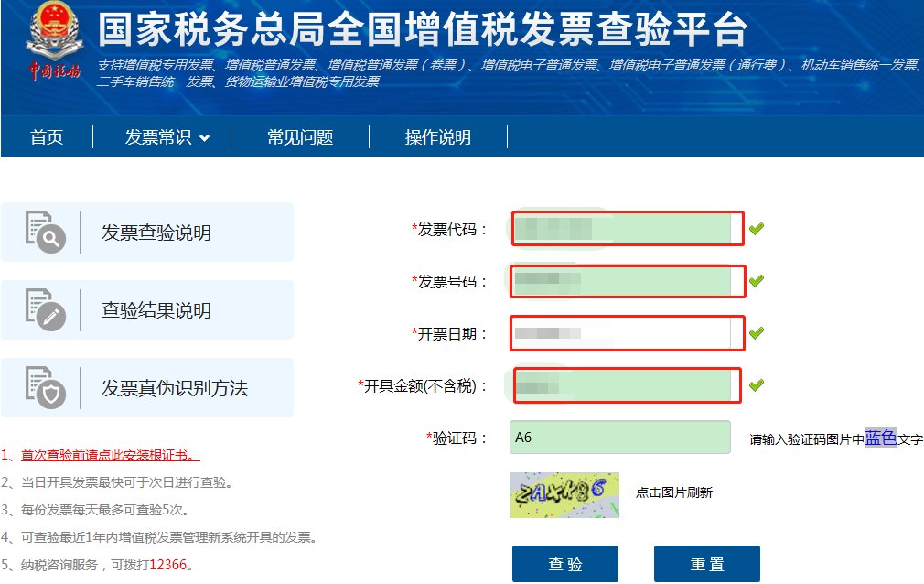Click the green checkmark after 开票日期 field
This screenshot has height=584, width=924.
point(757,333)
